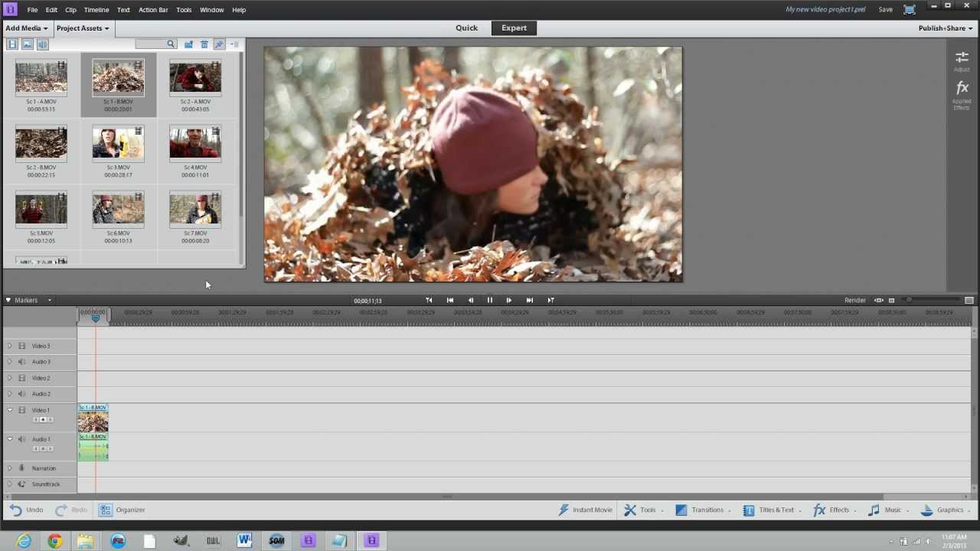Screen dimensions: 980x551
Task: Open the Add Media dropdown
Action: [26, 28]
